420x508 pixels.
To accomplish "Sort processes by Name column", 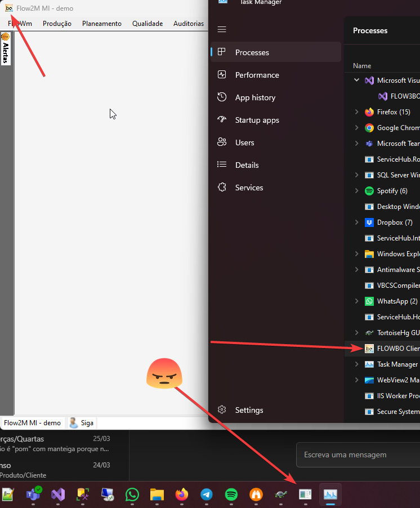I will tap(361, 66).
